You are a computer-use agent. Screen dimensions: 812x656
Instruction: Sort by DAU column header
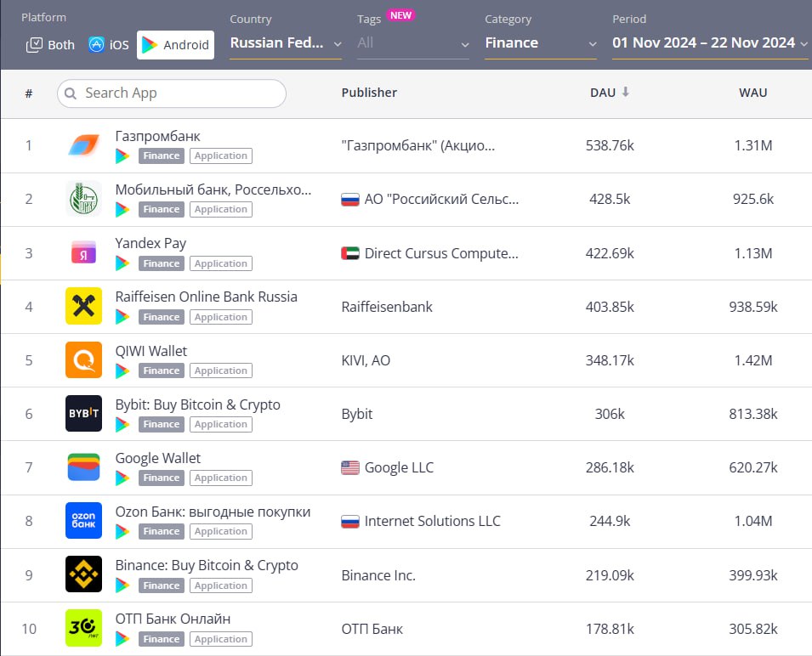(603, 93)
